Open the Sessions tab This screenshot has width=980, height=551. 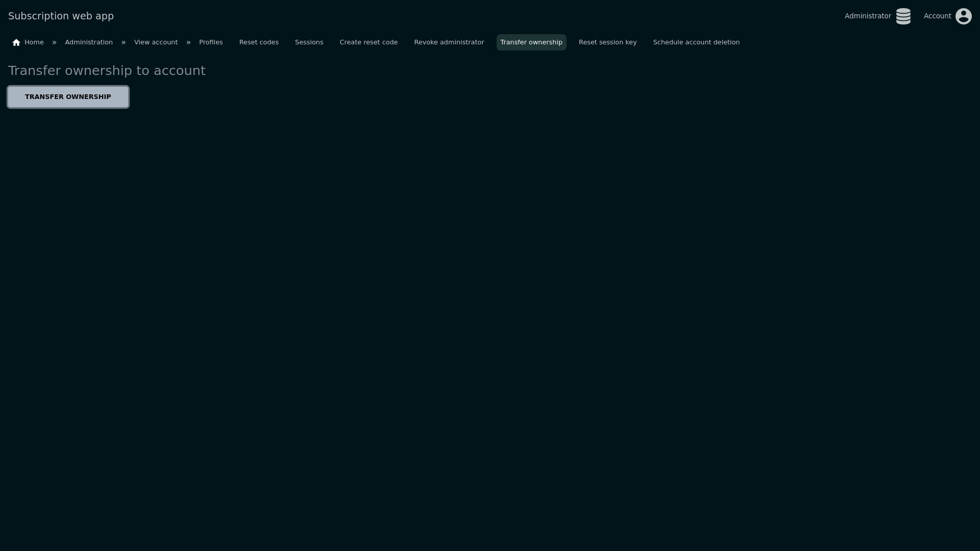(309, 42)
